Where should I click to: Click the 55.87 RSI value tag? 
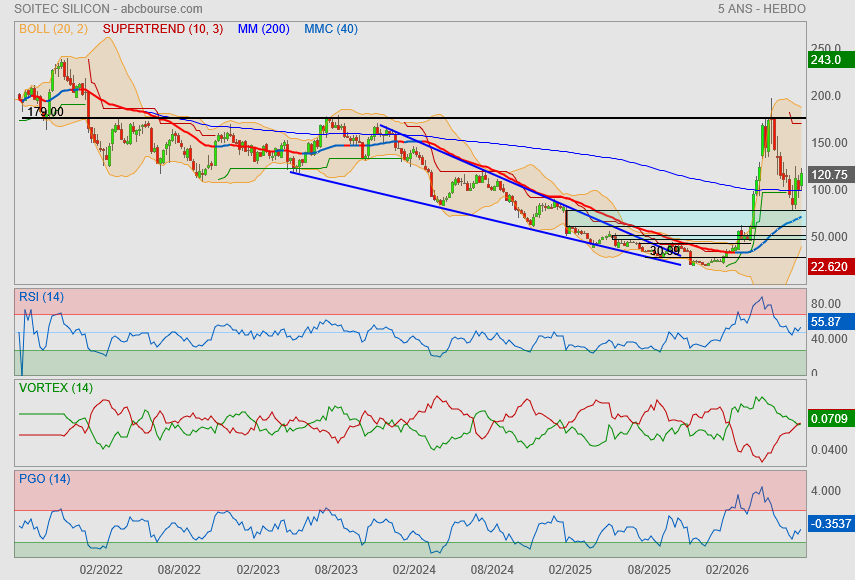point(830,322)
